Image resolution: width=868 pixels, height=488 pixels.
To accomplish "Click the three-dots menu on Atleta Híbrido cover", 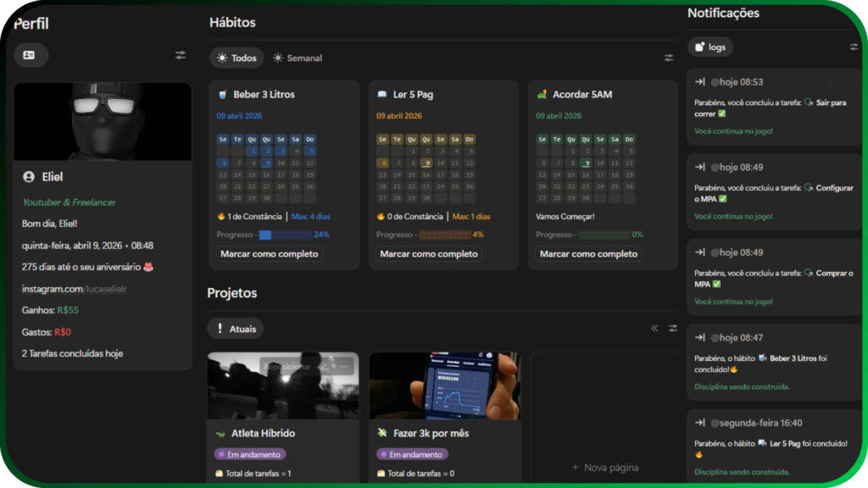I will point(344,367).
